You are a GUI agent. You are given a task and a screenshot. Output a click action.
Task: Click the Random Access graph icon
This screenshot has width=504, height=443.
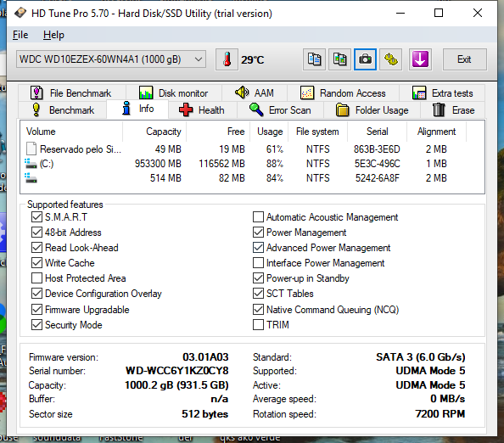(x=307, y=93)
